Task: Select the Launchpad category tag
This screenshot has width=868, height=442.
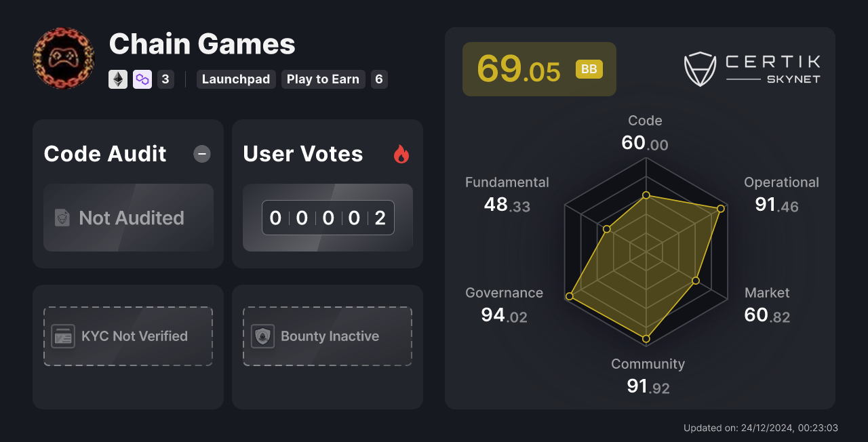Action: (236, 79)
